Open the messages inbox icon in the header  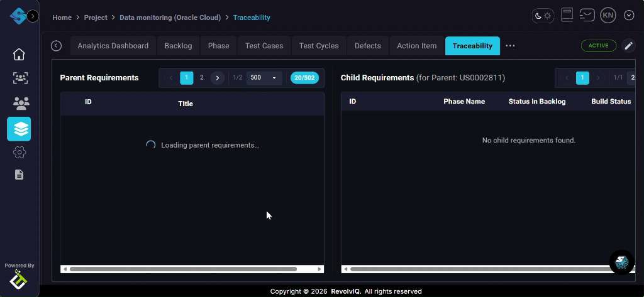[x=587, y=16]
